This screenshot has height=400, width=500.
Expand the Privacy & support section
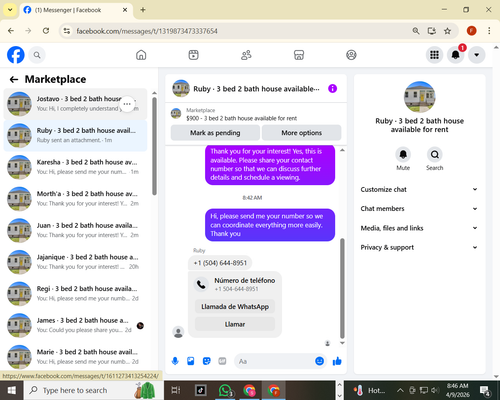coord(419,247)
